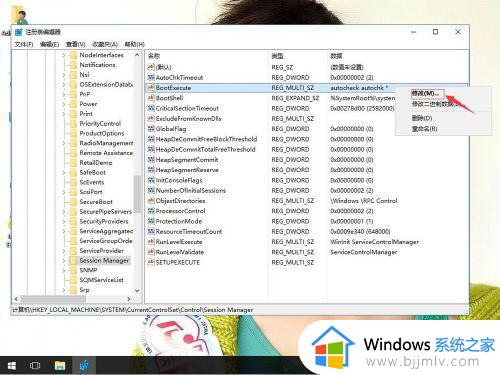
Task: Select the RunLevelValidate value name
Action: tap(180, 252)
